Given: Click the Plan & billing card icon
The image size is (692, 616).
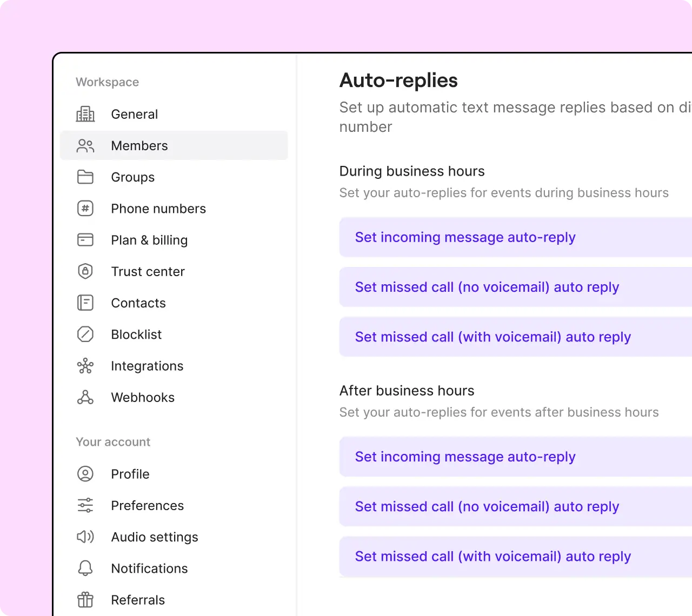Looking at the screenshot, I should [x=85, y=240].
